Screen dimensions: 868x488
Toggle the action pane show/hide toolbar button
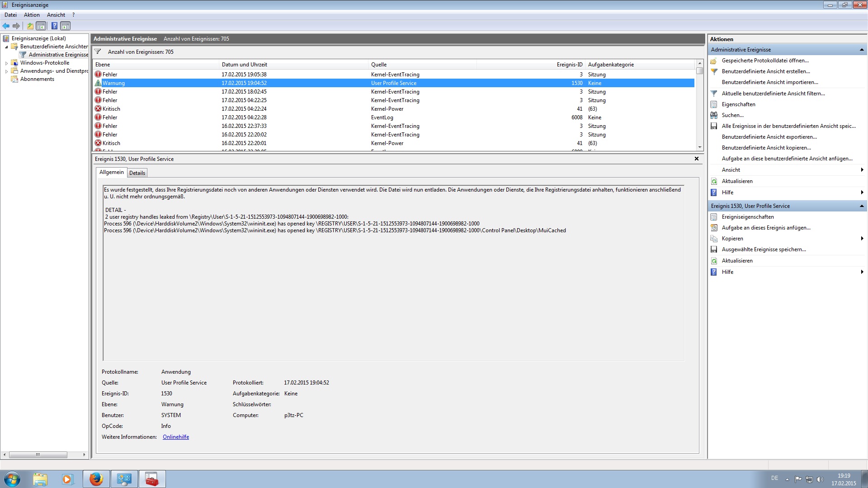66,26
